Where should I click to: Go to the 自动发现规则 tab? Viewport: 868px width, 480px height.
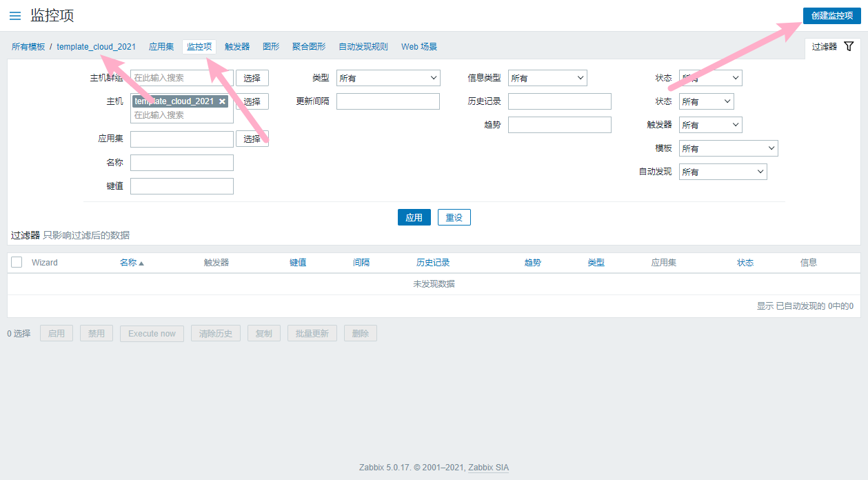(x=363, y=47)
